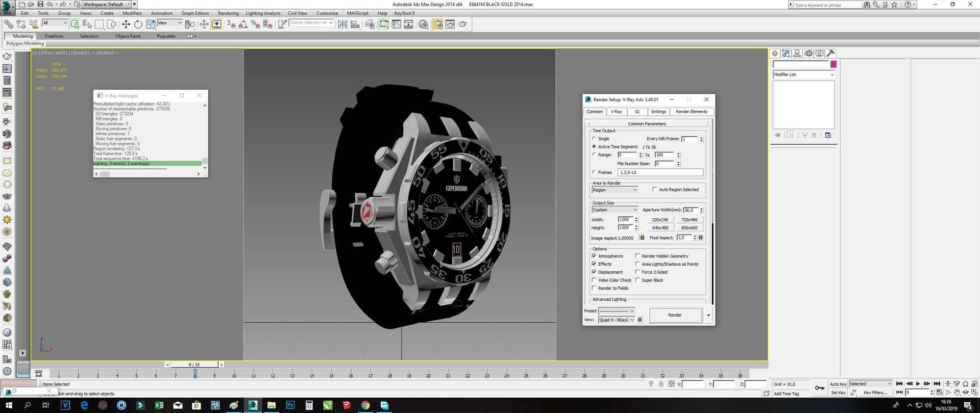The image size is (980, 413).
Task: Go to the animation end frame
Action: coord(937,384)
